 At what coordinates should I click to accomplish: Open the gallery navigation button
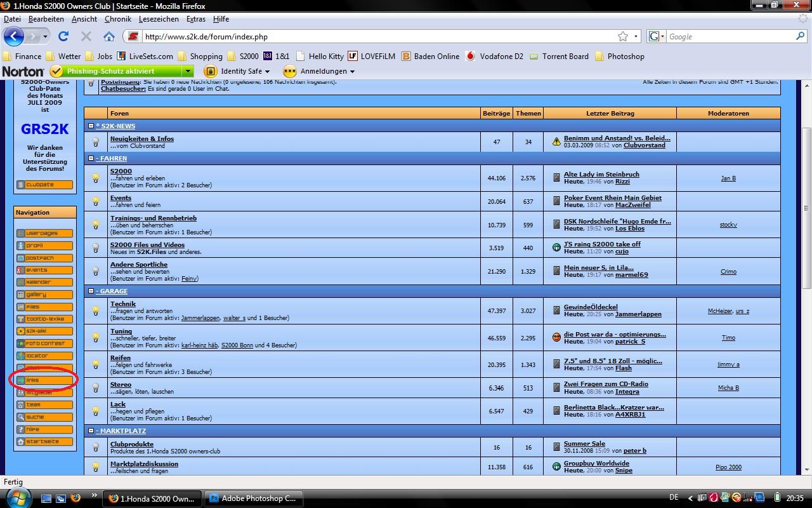[44, 295]
